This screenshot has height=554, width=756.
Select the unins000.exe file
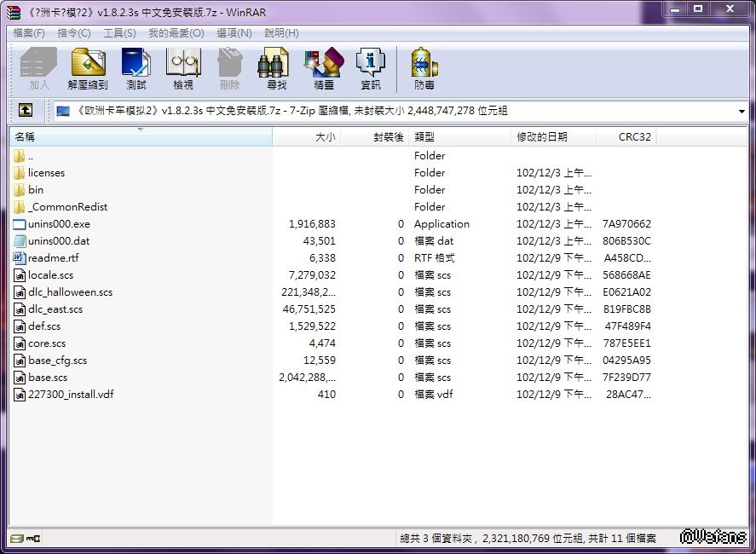pyautogui.click(x=58, y=224)
